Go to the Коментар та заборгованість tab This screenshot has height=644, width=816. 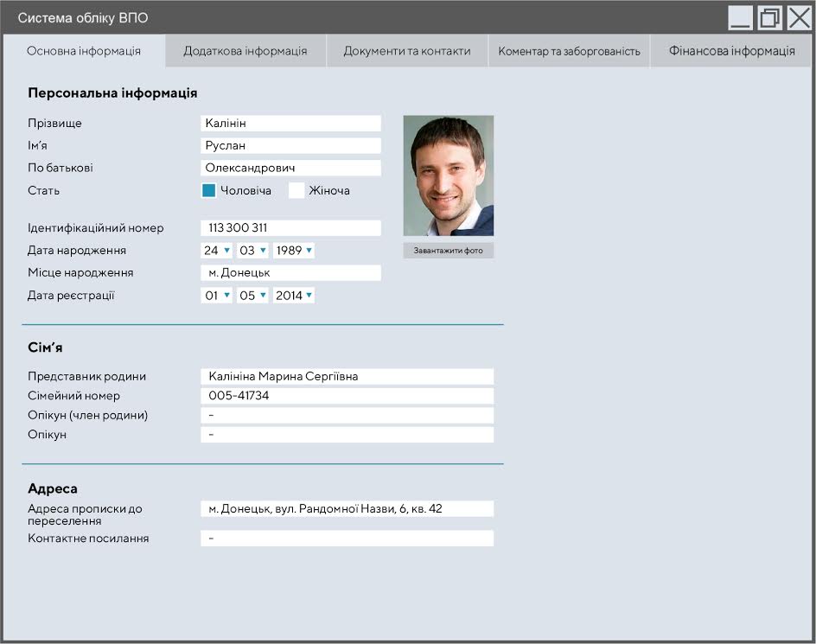click(569, 51)
